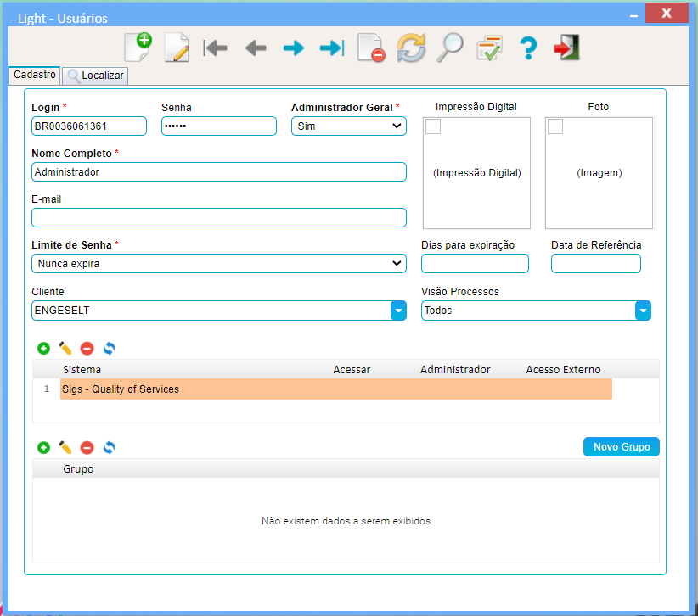Click the blue question mark help icon
This screenshot has width=698, height=616.
coord(528,48)
